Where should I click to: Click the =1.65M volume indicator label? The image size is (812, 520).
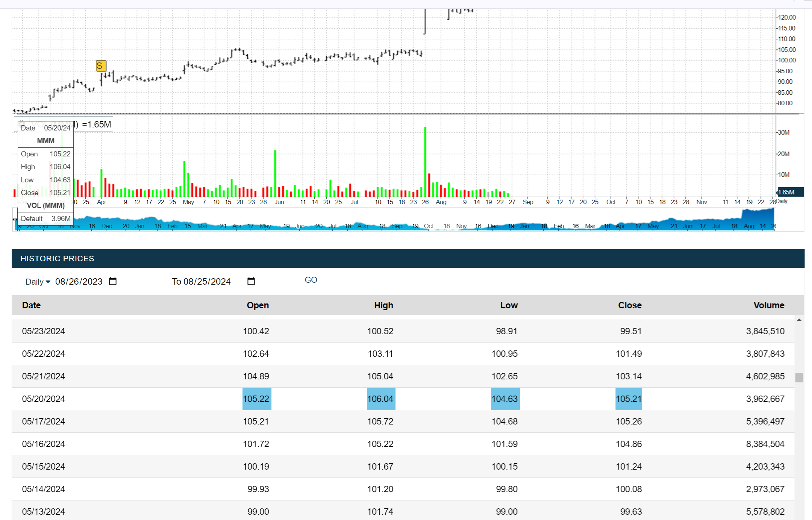pyautogui.click(x=97, y=124)
